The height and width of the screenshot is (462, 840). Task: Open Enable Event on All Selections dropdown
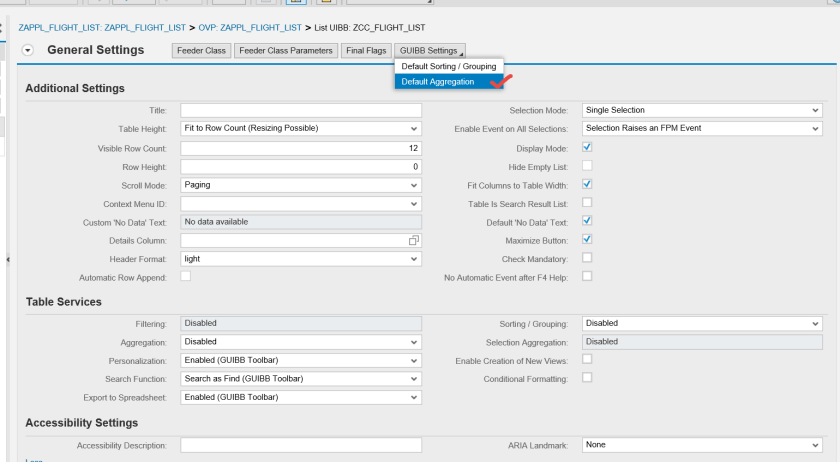coord(702,129)
